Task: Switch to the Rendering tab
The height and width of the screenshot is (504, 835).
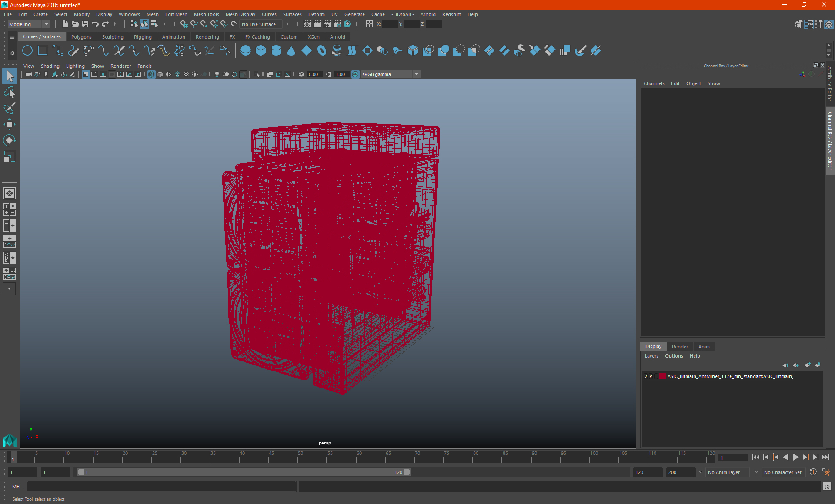Action: tap(207, 37)
